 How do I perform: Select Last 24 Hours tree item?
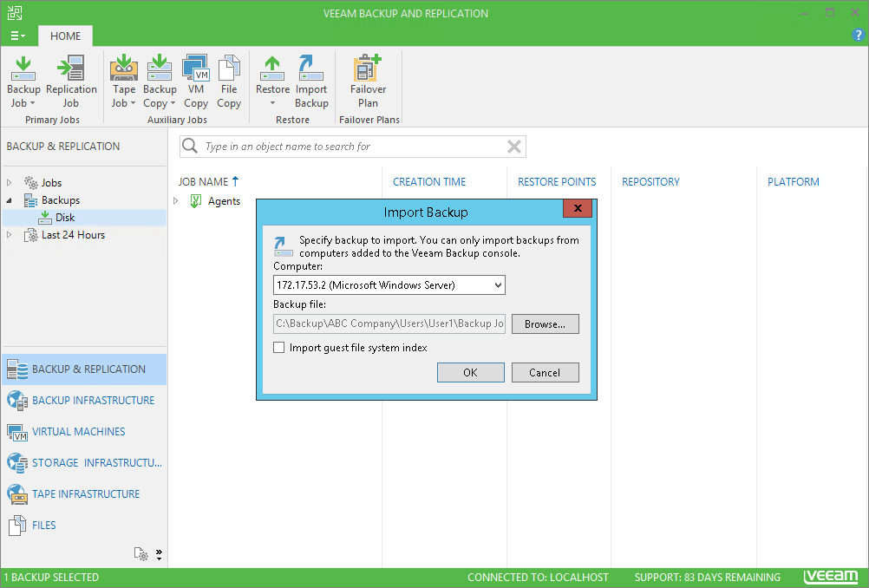73,235
